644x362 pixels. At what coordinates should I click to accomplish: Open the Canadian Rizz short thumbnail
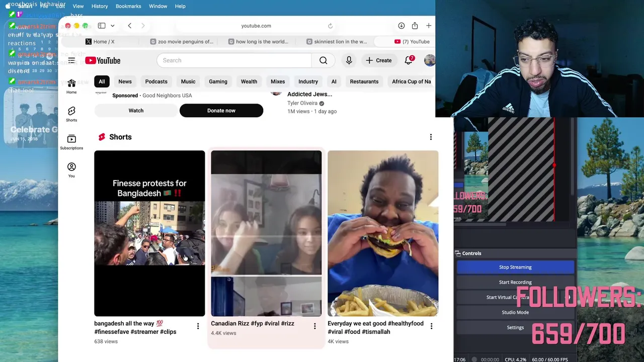(x=266, y=233)
